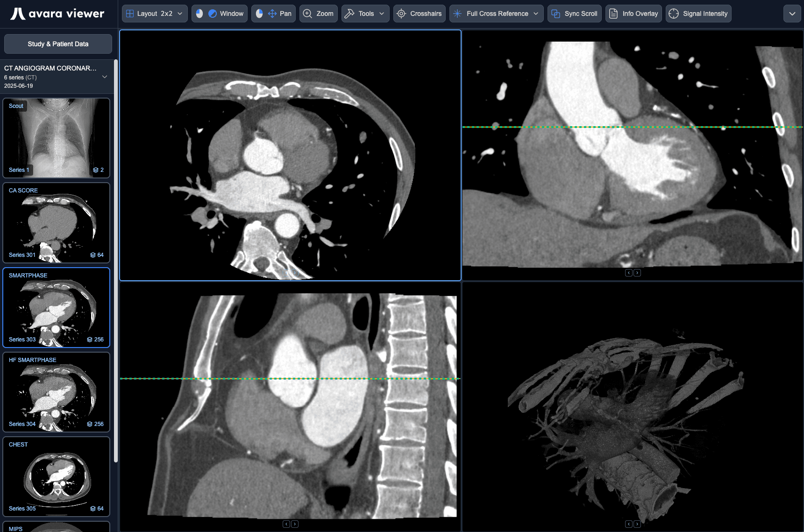Click the series sidebar scrollbar

[115, 261]
